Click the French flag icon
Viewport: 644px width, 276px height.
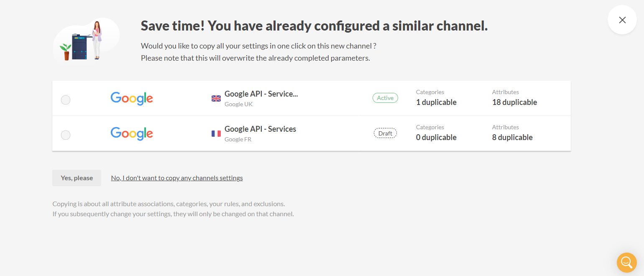[216, 134]
